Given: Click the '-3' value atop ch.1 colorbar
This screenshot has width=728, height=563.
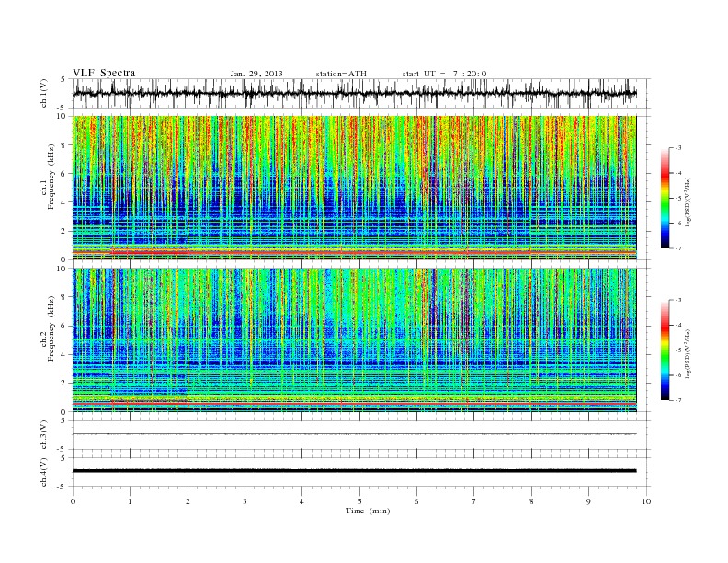Looking at the screenshot, I should 678,148.
